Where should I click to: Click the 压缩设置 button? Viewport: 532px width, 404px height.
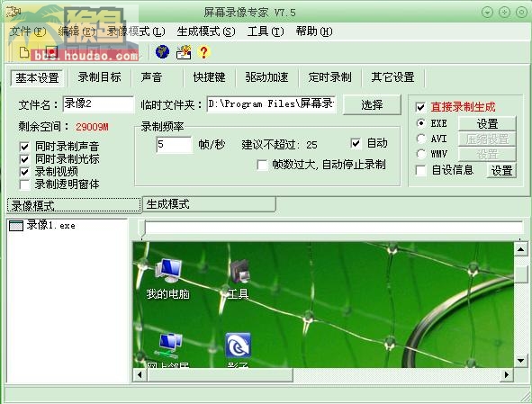click(487, 139)
